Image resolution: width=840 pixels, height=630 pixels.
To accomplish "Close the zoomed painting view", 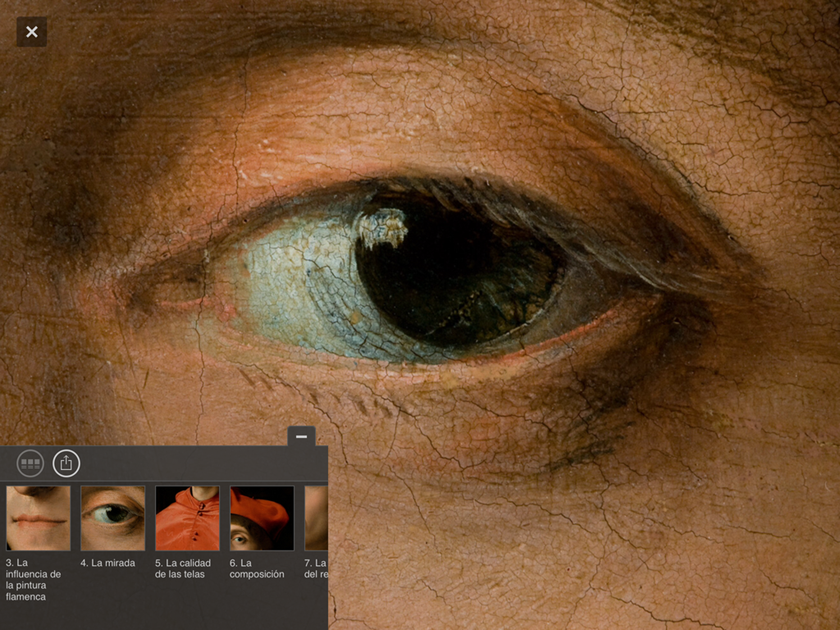I will [31, 31].
